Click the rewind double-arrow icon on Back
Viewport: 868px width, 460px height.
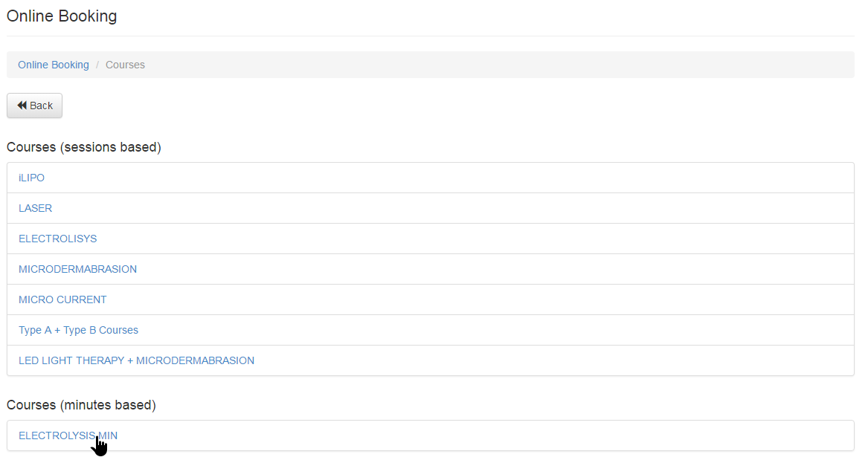pos(22,106)
